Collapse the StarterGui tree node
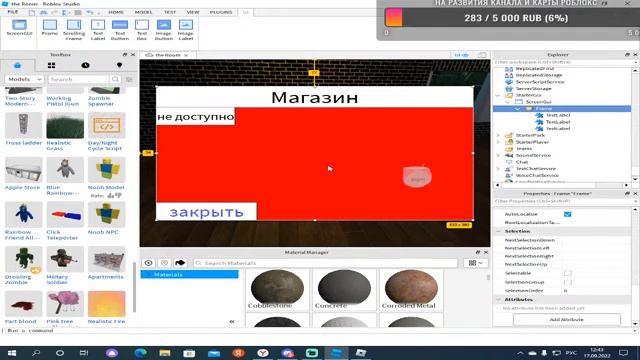640x360 pixels. coord(498,95)
